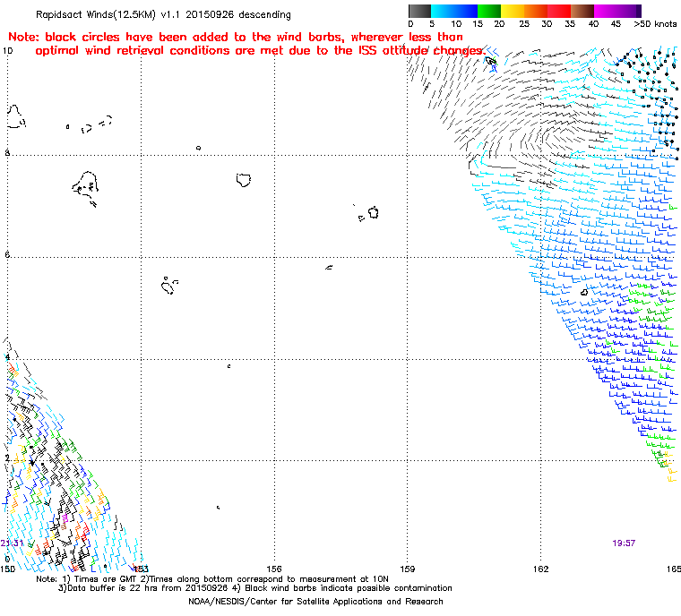Select the magenta 40-45 knots color bar segment

pyautogui.click(x=606, y=11)
